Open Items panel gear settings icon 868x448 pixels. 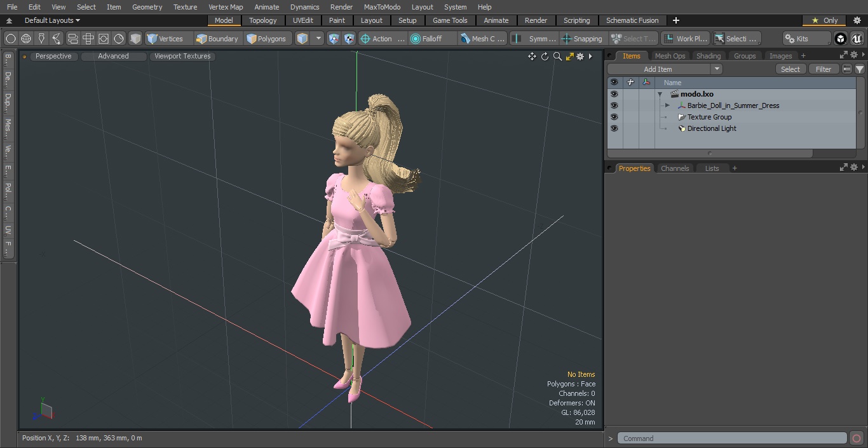pos(854,55)
